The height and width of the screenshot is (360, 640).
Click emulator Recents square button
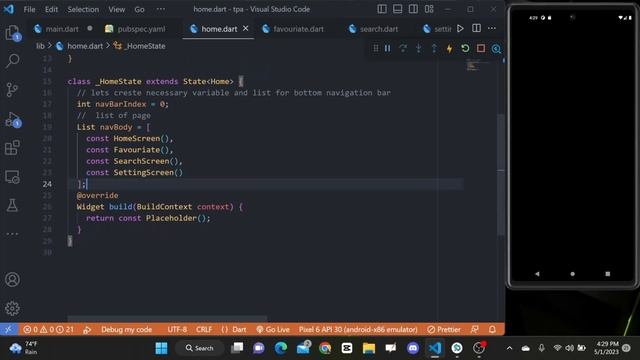point(607,274)
